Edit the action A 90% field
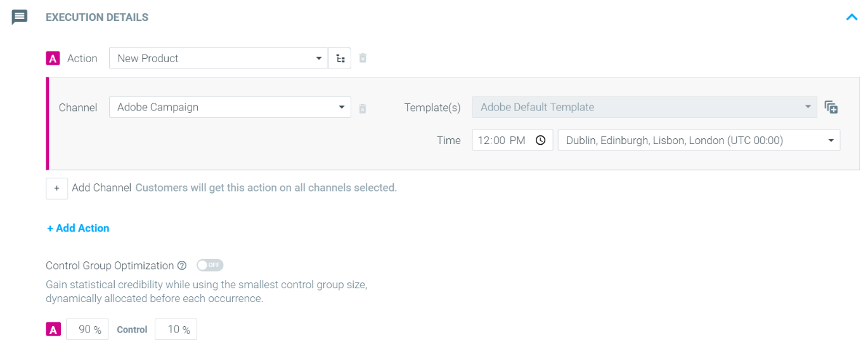The image size is (868, 349). (87, 329)
